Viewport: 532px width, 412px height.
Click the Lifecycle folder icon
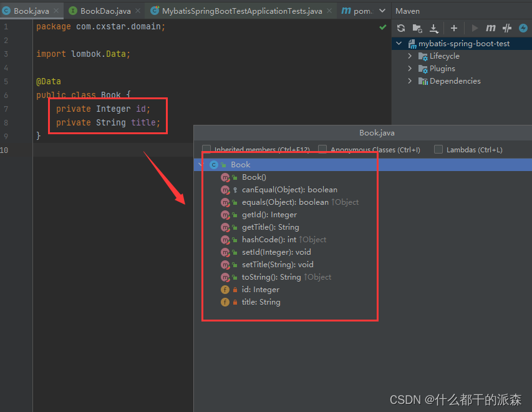pos(423,56)
